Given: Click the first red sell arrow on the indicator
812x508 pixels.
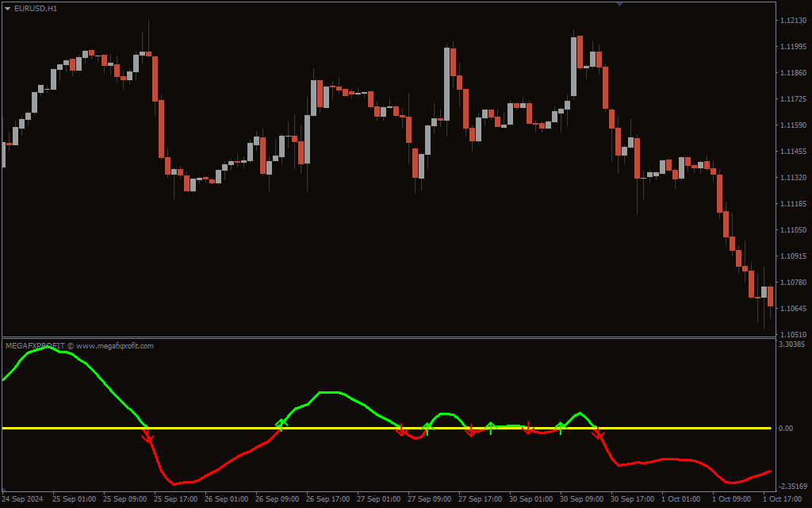Looking at the screenshot, I should [147, 437].
